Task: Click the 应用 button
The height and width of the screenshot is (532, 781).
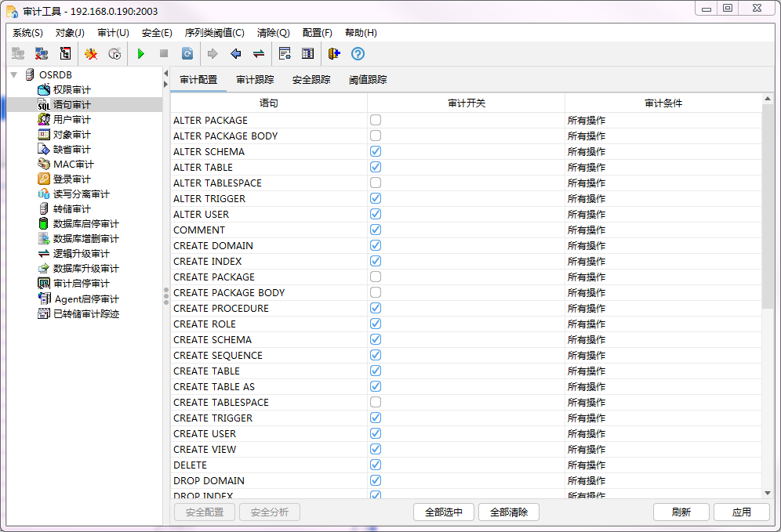Action: (741, 512)
